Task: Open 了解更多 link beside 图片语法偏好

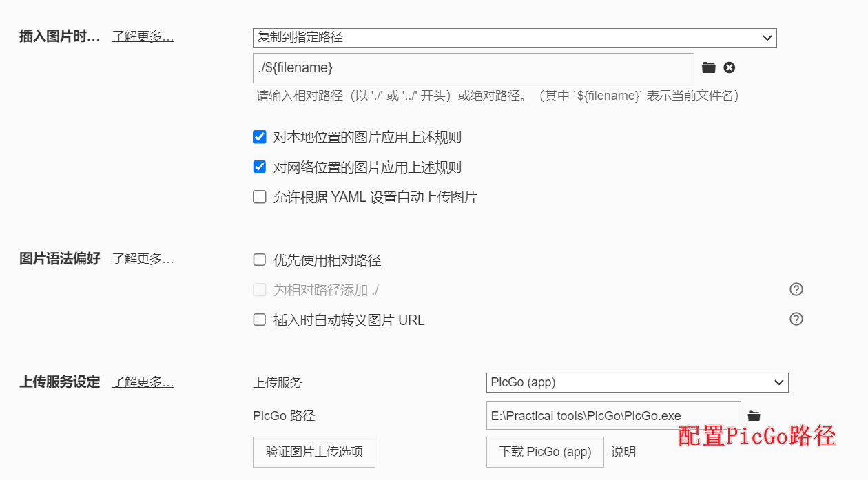Action: click(143, 259)
